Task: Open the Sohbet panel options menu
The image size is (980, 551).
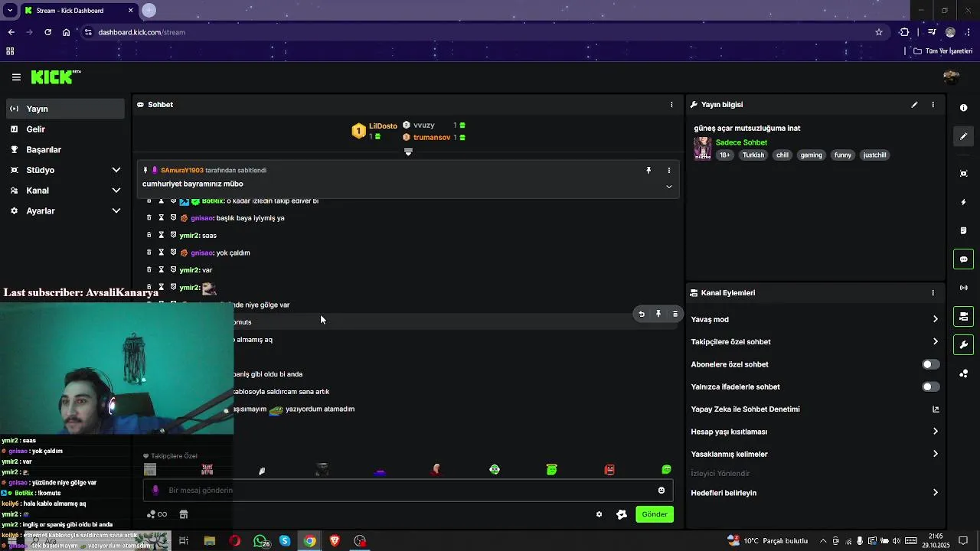Action: (671, 105)
